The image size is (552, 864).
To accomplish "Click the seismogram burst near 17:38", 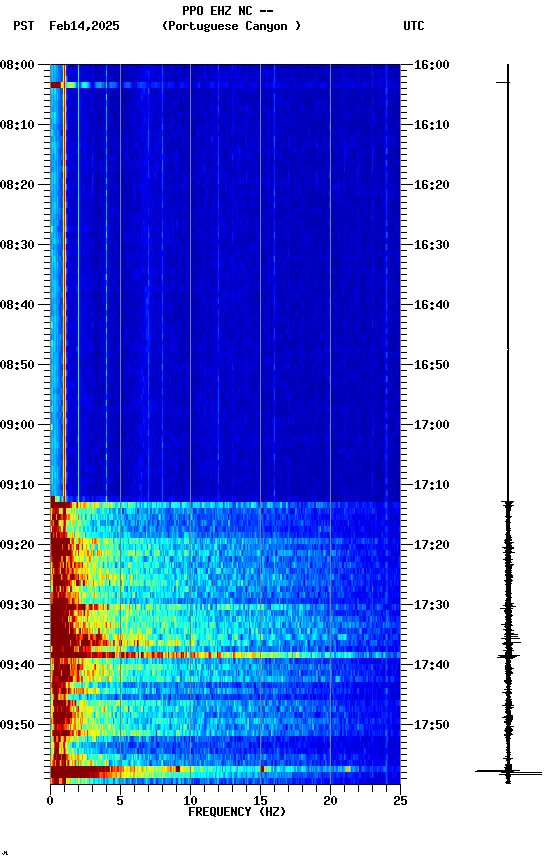I will 509,657.
